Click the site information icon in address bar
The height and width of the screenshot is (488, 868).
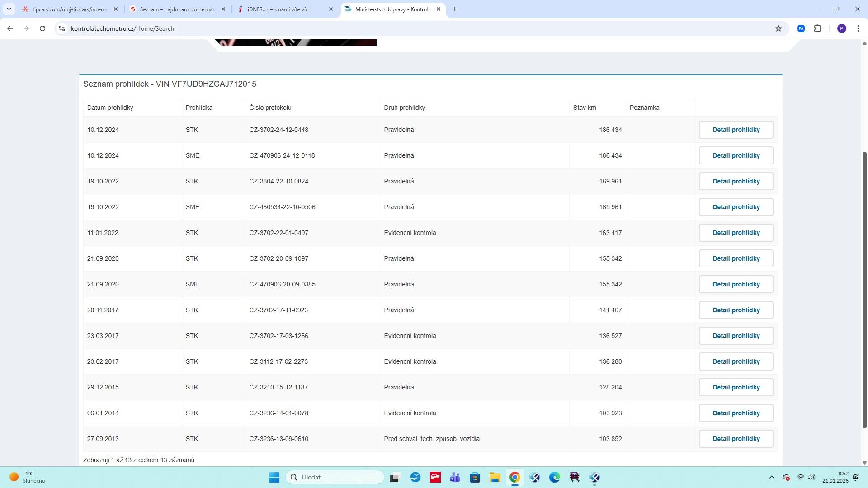62,28
